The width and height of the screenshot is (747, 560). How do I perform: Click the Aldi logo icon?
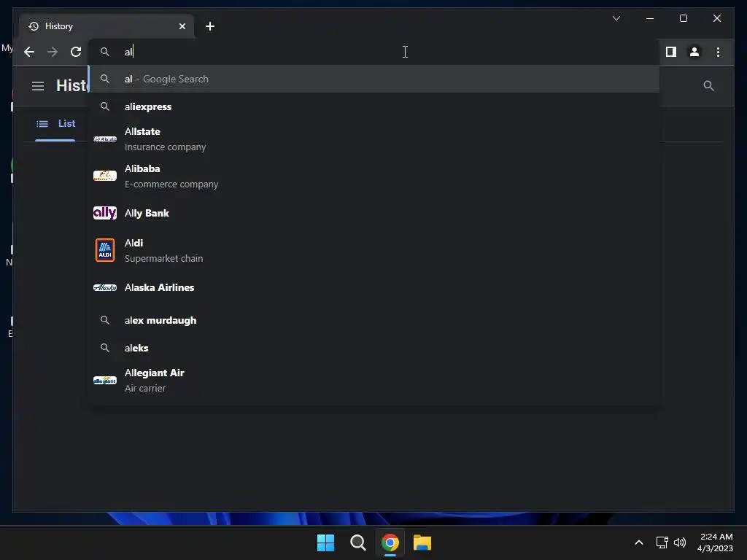pos(105,251)
